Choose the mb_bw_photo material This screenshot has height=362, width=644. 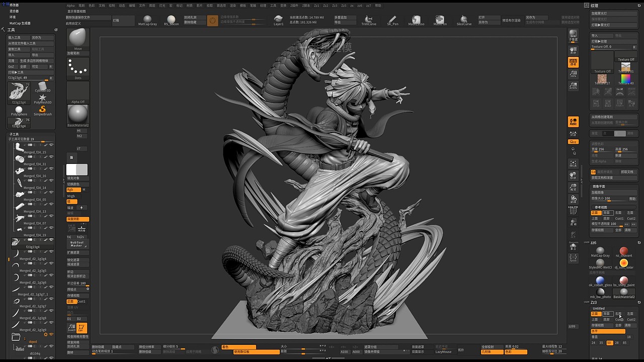coord(600,293)
